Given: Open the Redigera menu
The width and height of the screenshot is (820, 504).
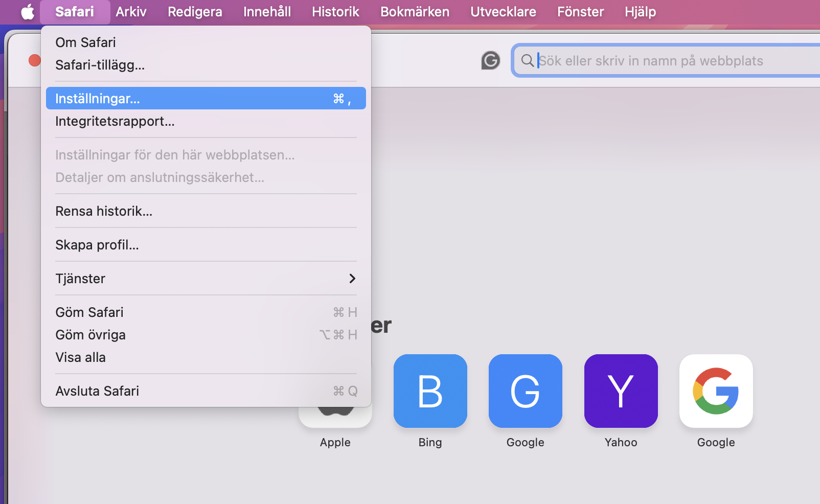Looking at the screenshot, I should click(195, 12).
